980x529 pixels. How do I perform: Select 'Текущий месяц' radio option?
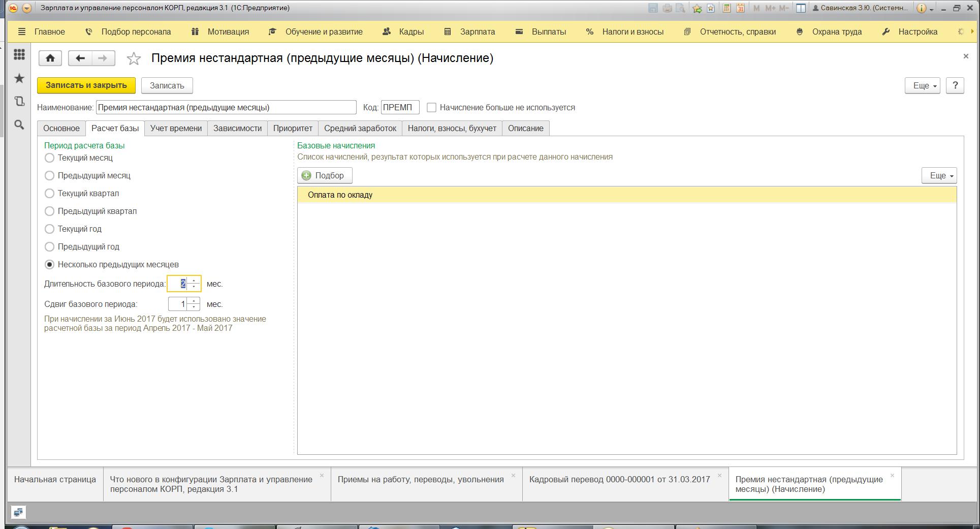point(49,158)
